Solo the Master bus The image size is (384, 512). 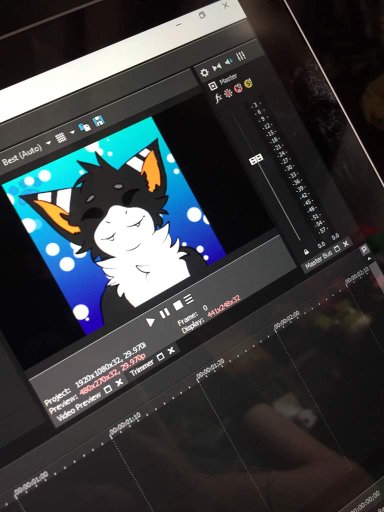click(x=248, y=84)
